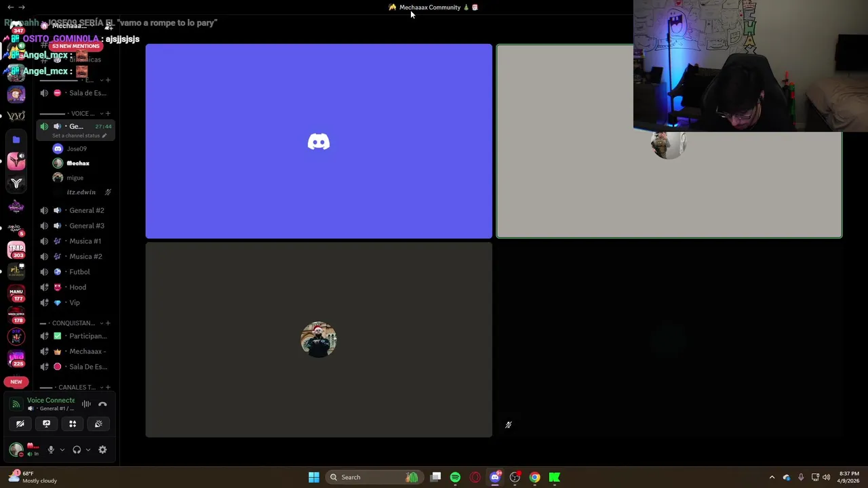Image resolution: width=868 pixels, height=488 pixels.
Task: Open Discord user settings gear
Action: coord(102,449)
